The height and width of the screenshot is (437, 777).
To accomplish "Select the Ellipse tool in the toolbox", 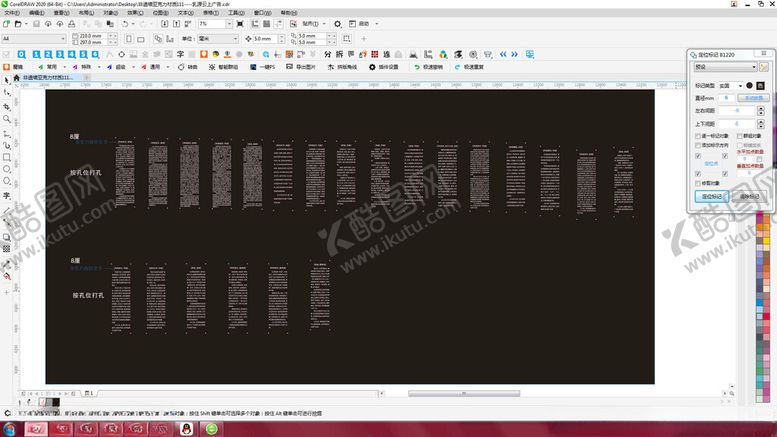I will [6, 169].
